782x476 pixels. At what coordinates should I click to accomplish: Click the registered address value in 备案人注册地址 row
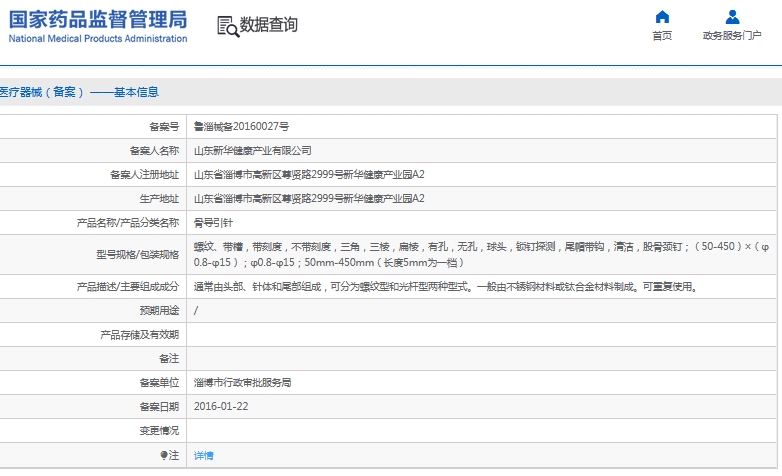[x=309, y=175]
